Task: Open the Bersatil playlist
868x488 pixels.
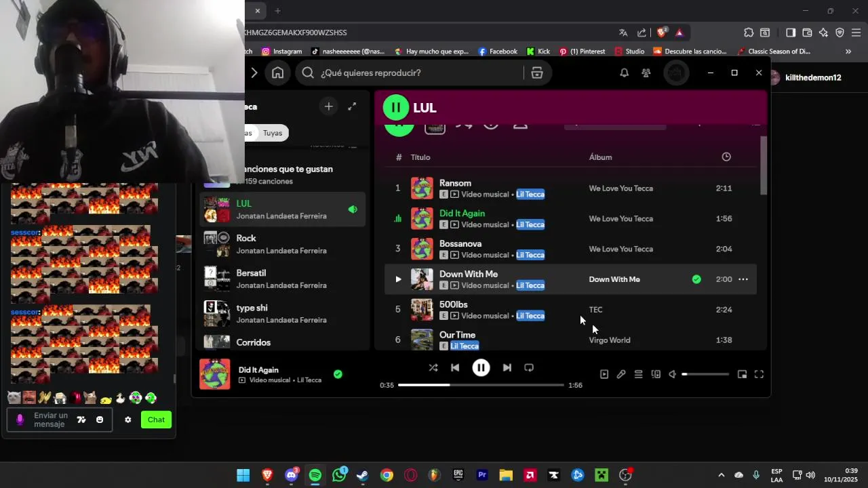Action: [283, 279]
